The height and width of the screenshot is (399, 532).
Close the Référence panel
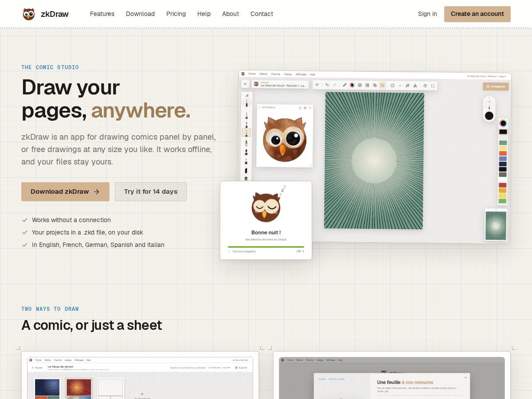click(310, 108)
